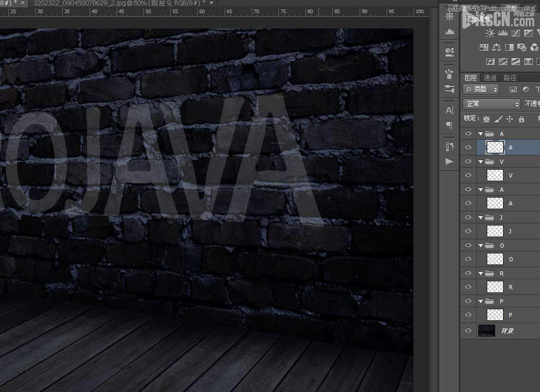Collapse the R layer group

(481, 273)
